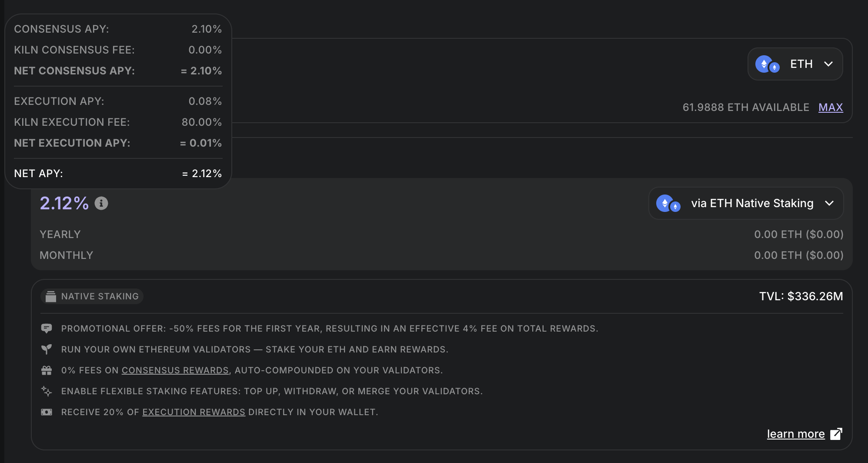The height and width of the screenshot is (463, 868).
Task: Open the Execution Rewards link
Action: tap(194, 412)
